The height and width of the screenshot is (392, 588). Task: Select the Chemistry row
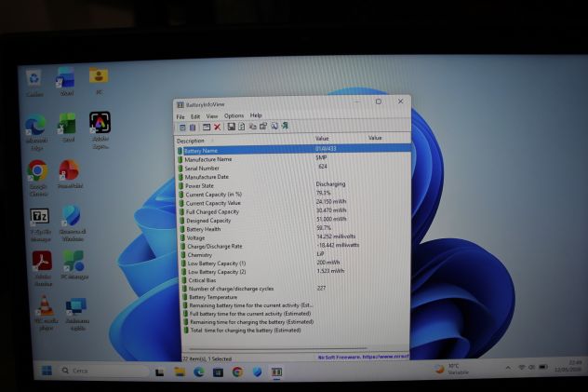[294, 255]
